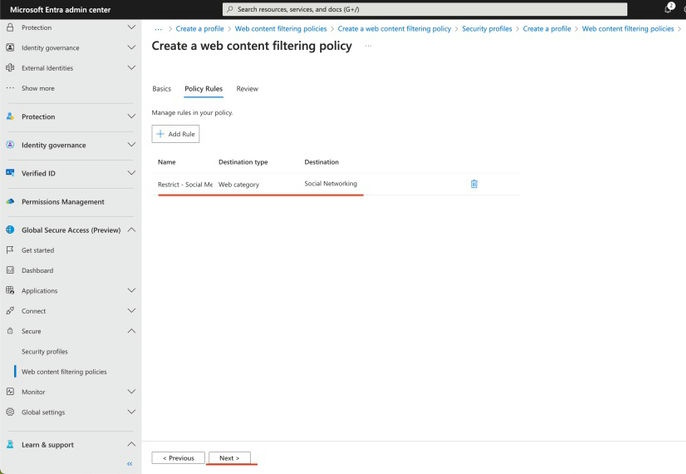
Task: Click the Connect icon
Action: (x=10, y=311)
